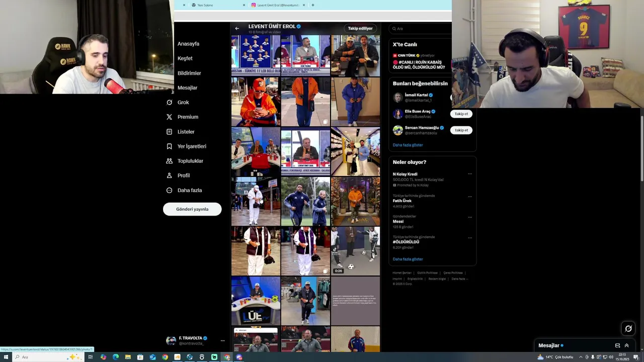Open File Explorer from the taskbar
Screen dimensions: 644x362
point(128,357)
